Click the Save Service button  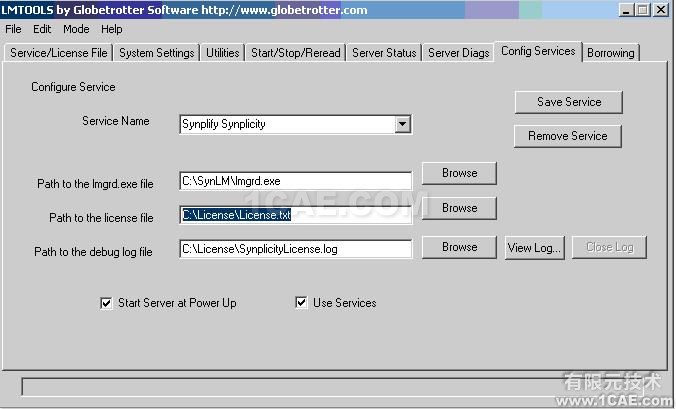point(569,102)
